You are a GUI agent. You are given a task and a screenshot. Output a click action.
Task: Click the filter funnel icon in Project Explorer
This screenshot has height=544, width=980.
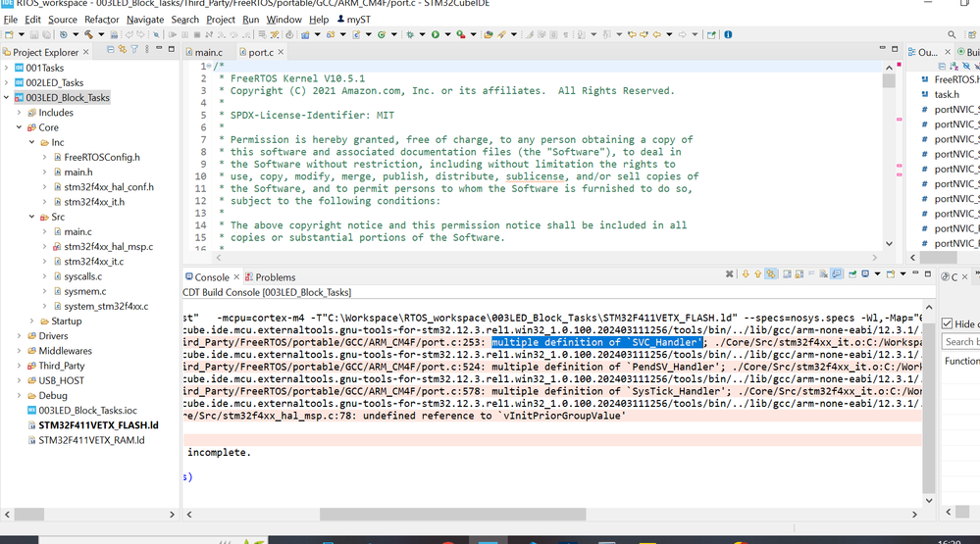point(134,49)
